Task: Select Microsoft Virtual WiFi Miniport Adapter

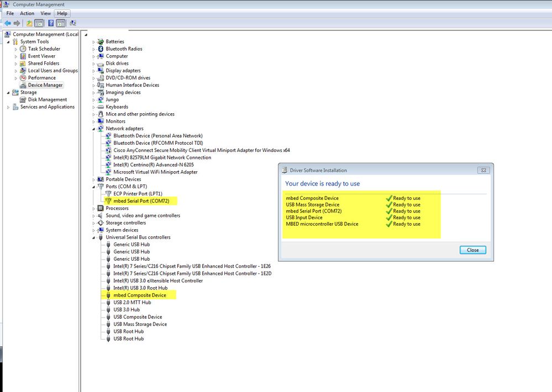Action: pyautogui.click(x=155, y=172)
